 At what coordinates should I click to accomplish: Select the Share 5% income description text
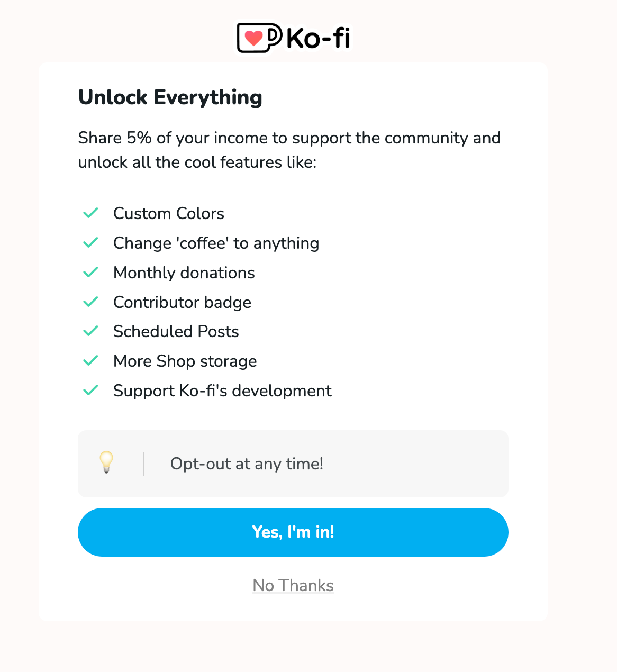pyautogui.click(x=289, y=150)
